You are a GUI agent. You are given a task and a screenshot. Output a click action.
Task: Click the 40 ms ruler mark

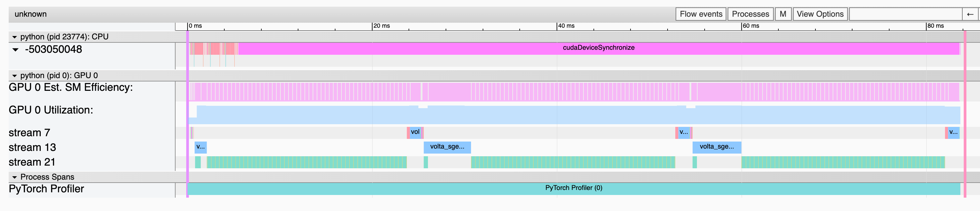(x=566, y=26)
